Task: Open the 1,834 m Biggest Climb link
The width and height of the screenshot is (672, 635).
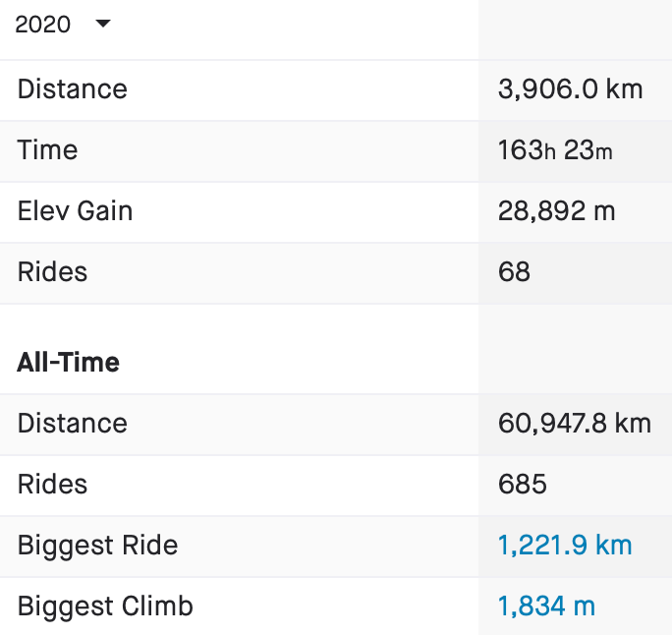Action: (546, 606)
